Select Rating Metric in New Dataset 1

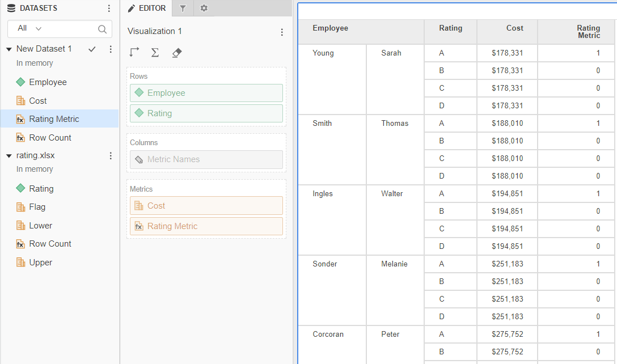pyautogui.click(x=54, y=119)
